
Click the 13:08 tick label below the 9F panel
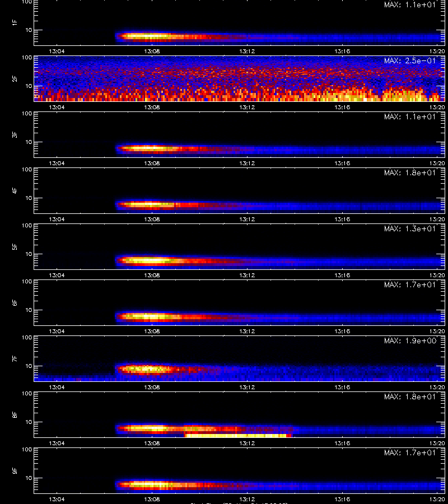152,499
